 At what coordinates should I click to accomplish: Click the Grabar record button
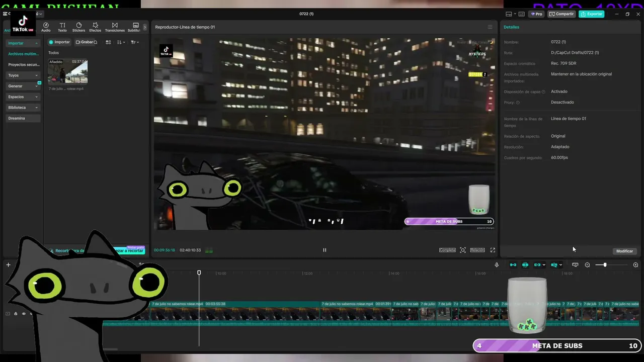point(84,42)
